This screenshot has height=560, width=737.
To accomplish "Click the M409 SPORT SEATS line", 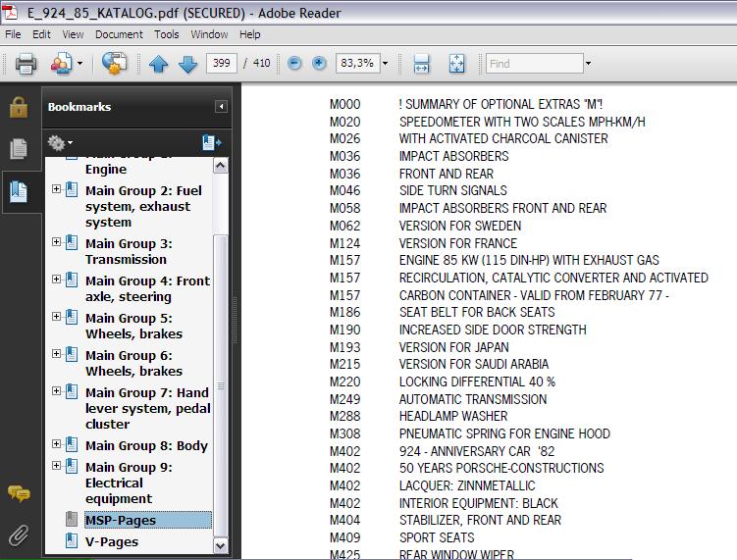I will coord(402,537).
